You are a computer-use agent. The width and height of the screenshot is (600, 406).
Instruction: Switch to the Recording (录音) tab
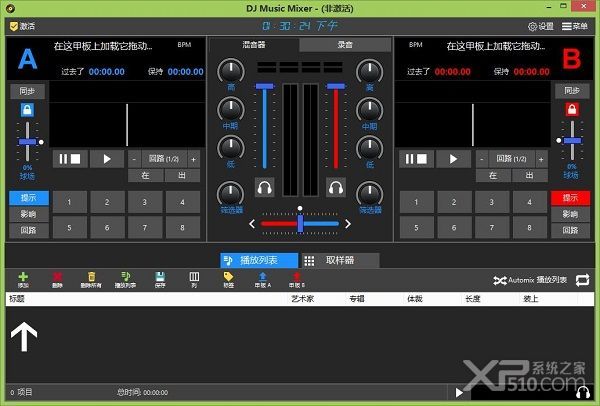click(345, 44)
